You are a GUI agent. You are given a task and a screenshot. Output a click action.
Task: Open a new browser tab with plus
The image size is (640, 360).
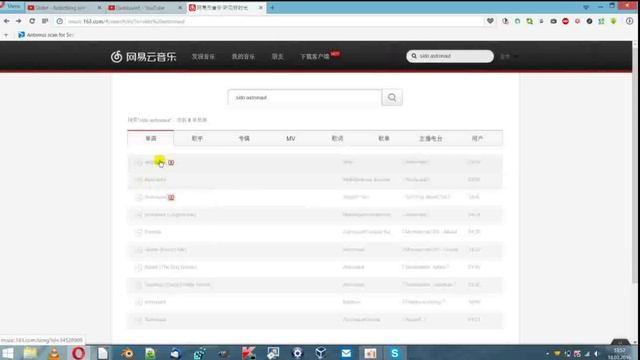272,7
